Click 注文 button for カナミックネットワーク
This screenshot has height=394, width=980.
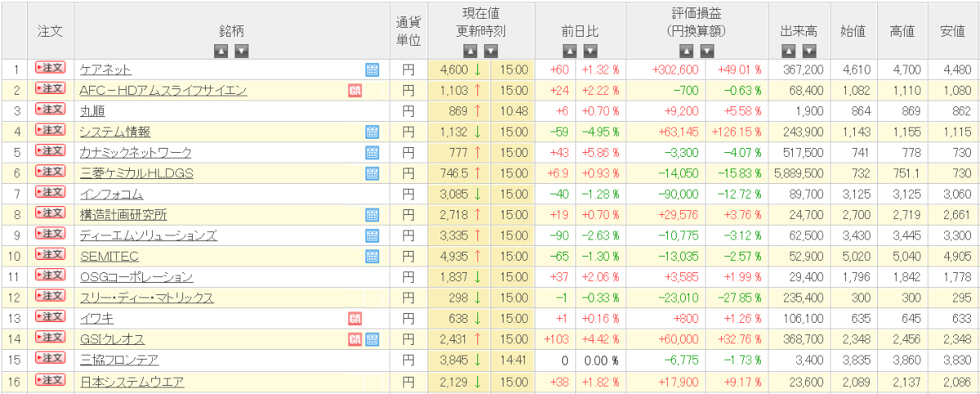(50, 151)
